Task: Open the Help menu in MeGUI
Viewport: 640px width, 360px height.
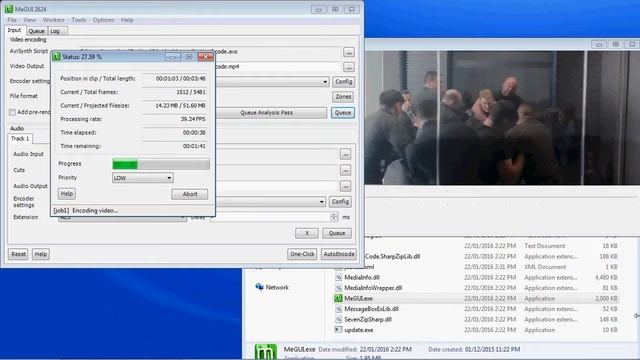Action: coord(127,20)
